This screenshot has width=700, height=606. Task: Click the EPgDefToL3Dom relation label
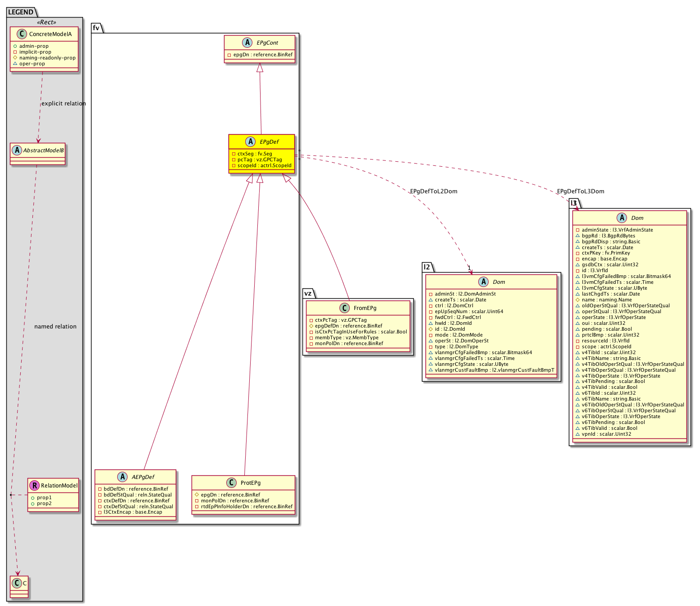tap(581, 191)
